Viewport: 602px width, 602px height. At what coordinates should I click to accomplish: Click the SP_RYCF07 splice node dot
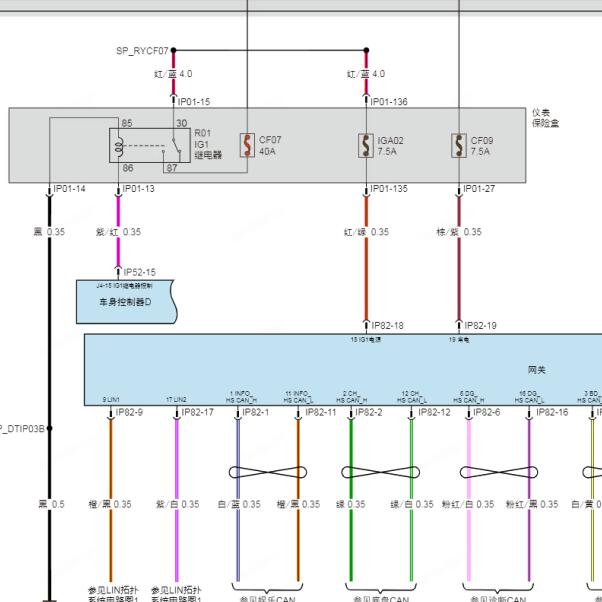(x=173, y=50)
